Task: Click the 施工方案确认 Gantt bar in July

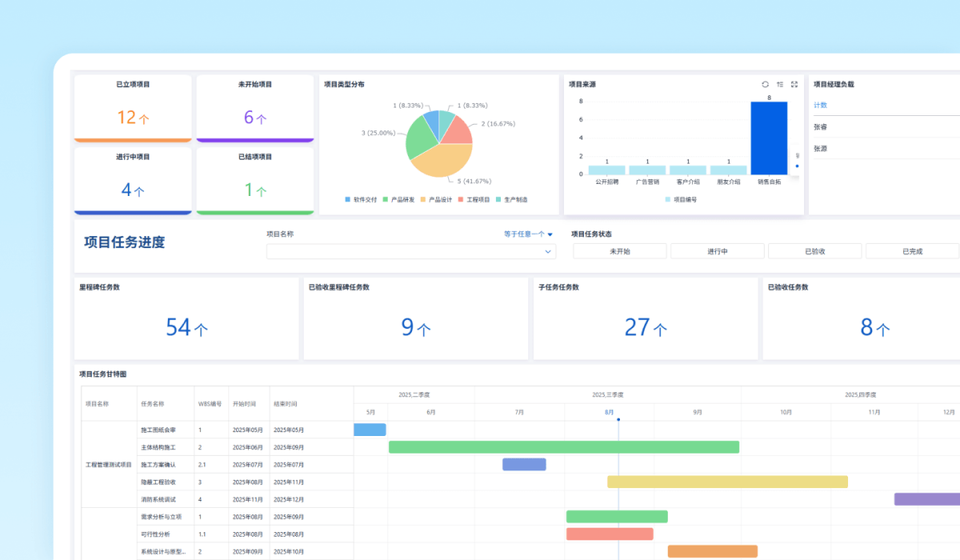Action: point(524,464)
